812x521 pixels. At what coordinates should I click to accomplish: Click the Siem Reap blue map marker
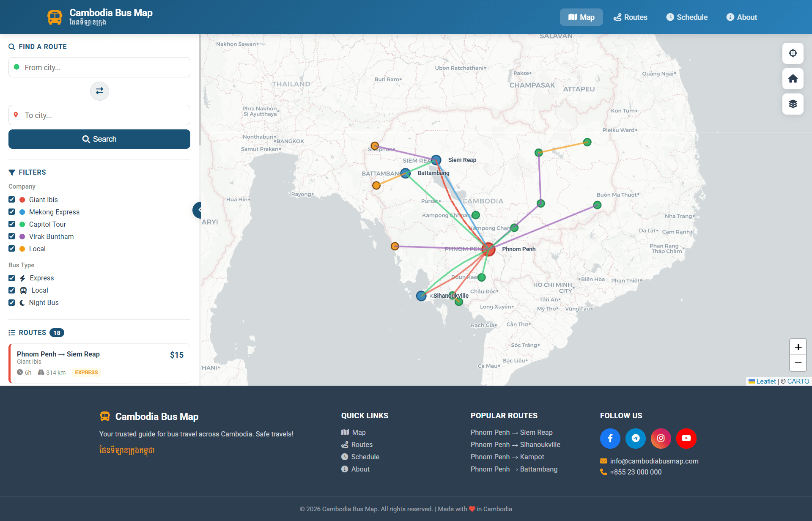436,160
